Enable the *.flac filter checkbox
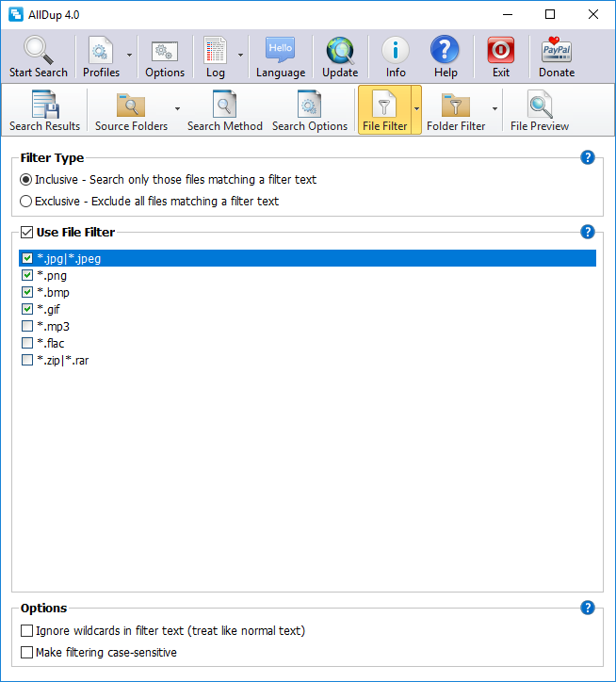This screenshot has height=682, width=616. 27,343
